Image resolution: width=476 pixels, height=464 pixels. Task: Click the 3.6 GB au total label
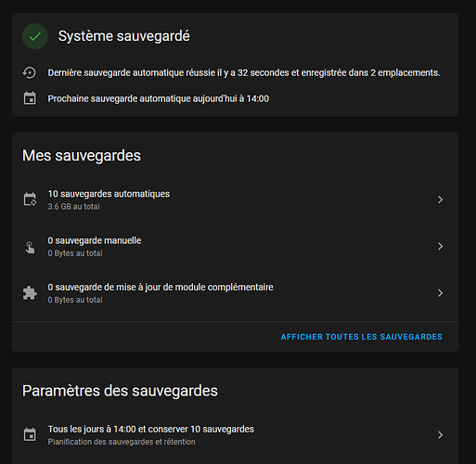pyautogui.click(x=73, y=207)
